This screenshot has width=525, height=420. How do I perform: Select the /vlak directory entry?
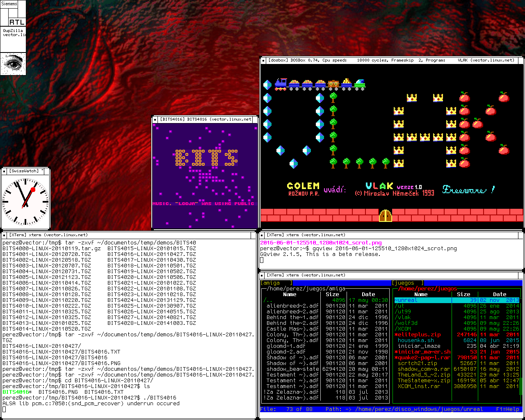403,317
